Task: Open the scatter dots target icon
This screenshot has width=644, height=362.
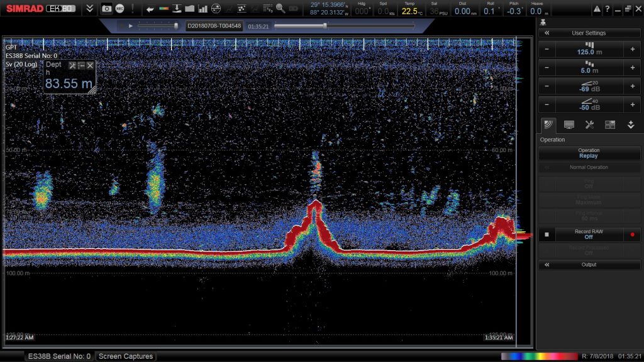Action: click(241, 9)
